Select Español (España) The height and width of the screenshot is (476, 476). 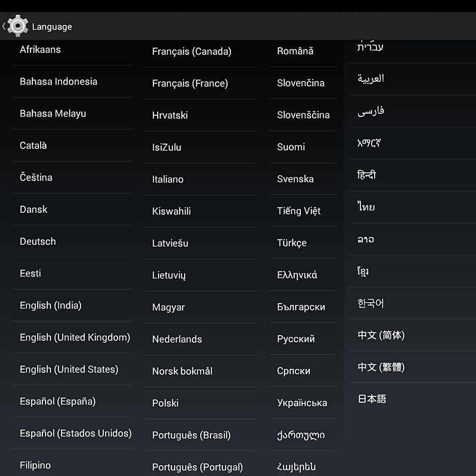(72, 401)
